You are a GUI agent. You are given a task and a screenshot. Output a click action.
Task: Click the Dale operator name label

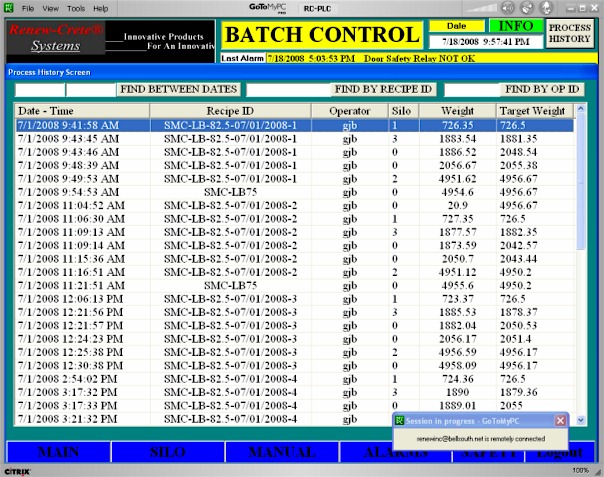pos(456,26)
